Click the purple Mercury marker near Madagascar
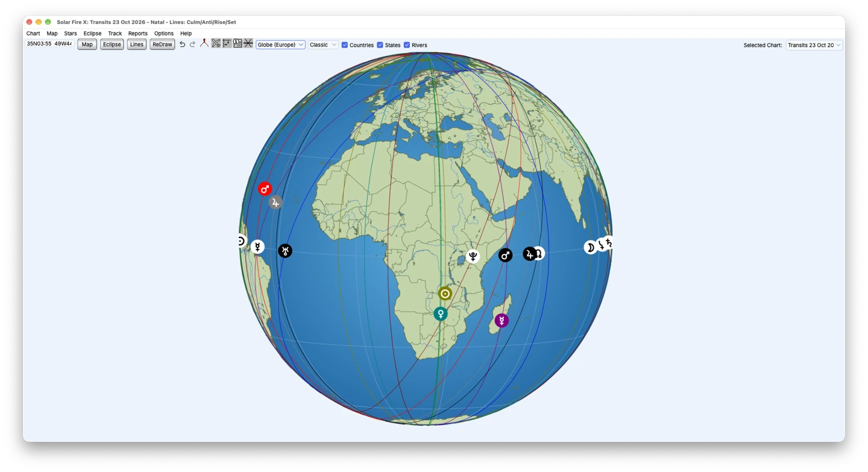 point(502,321)
